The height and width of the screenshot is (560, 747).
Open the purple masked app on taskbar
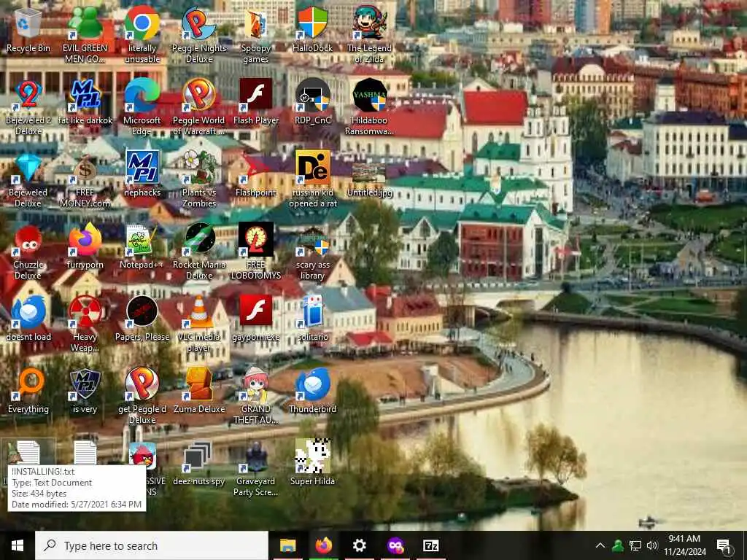(x=395, y=545)
